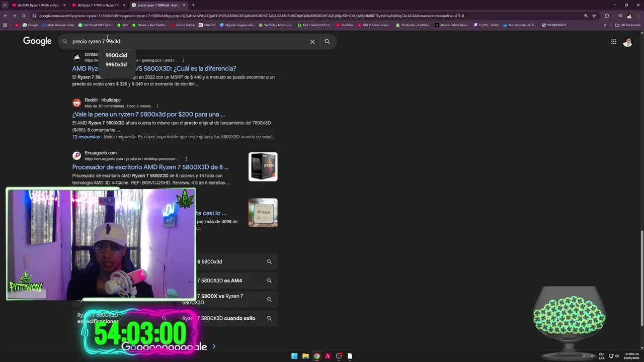Open the Chrome extensions puzzle icon
Viewport: 644px width, 362px height.
607,16
